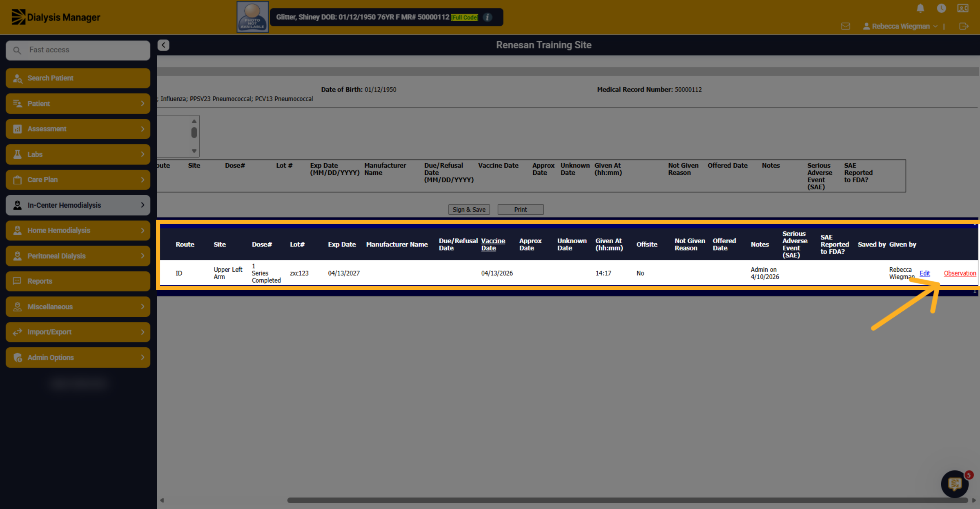Click the Edit link in vaccine row
The height and width of the screenshot is (509, 980).
pyautogui.click(x=924, y=273)
